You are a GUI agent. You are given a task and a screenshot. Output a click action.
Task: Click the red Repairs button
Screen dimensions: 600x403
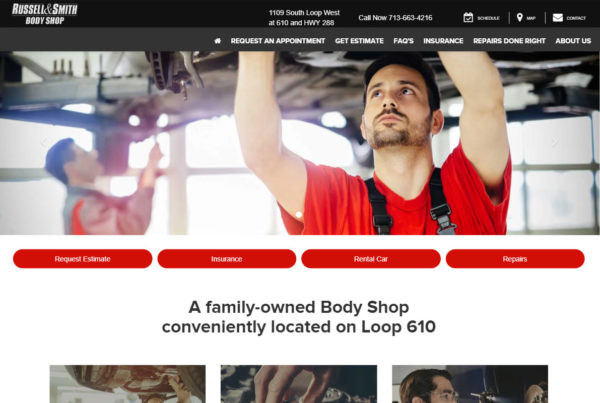tap(515, 259)
